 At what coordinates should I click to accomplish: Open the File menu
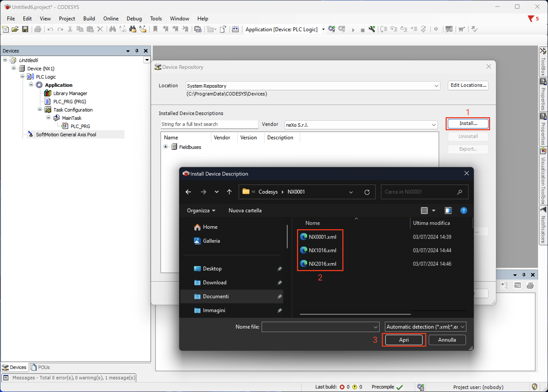click(x=11, y=19)
